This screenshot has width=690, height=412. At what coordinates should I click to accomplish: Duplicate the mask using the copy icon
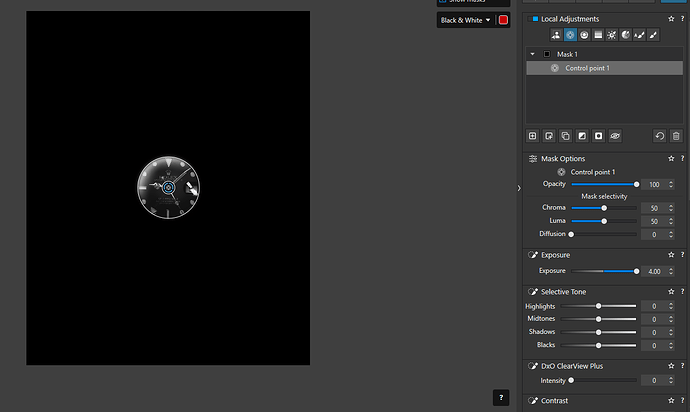pyautogui.click(x=565, y=135)
